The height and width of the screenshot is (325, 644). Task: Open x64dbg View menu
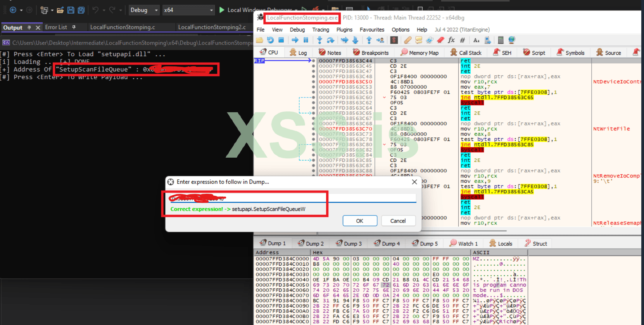click(x=277, y=30)
